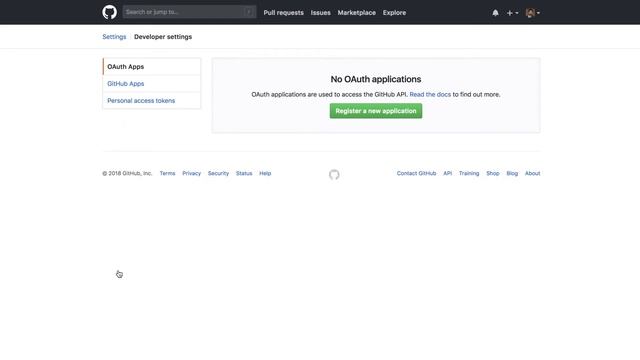640x360 pixels.
Task: Click Register a new application button
Action: click(x=376, y=111)
